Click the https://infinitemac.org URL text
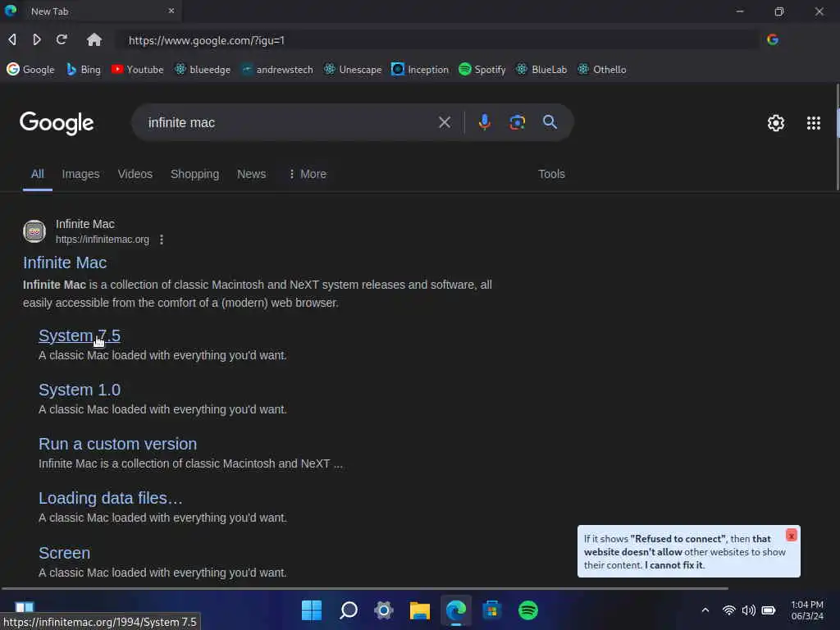The height and width of the screenshot is (630, 840). [x=103, y=240]
